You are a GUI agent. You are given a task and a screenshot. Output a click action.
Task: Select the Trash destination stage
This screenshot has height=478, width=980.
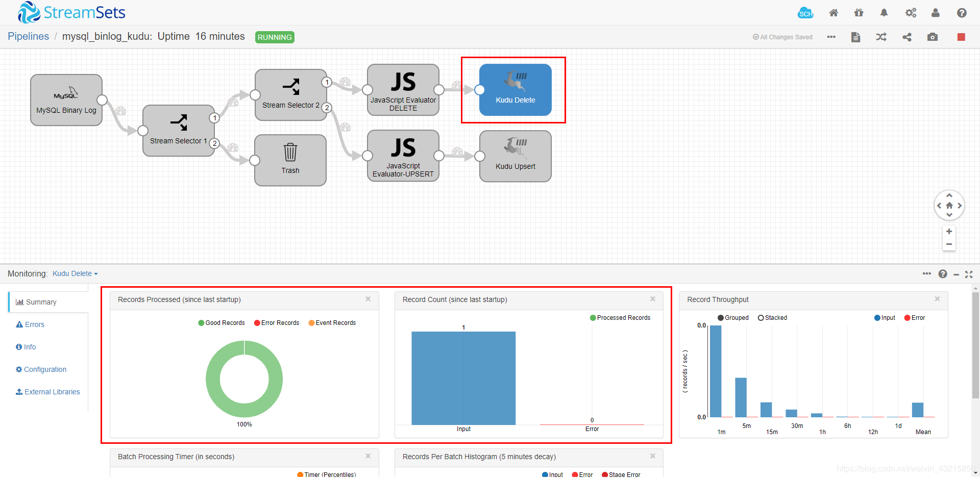[x=290, y=160]
